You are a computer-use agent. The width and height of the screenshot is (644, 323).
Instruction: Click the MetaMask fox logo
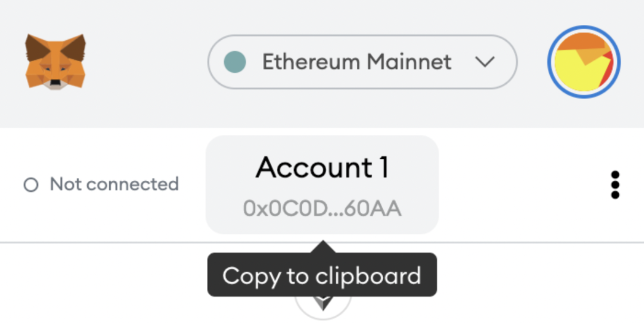coord(55,62)
